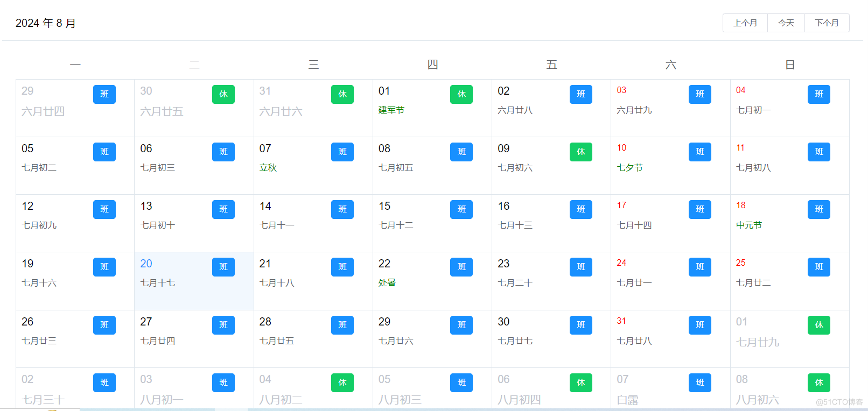Click date number 25 in red
Viewport: 868px width, 411px height.
point(741,263)
